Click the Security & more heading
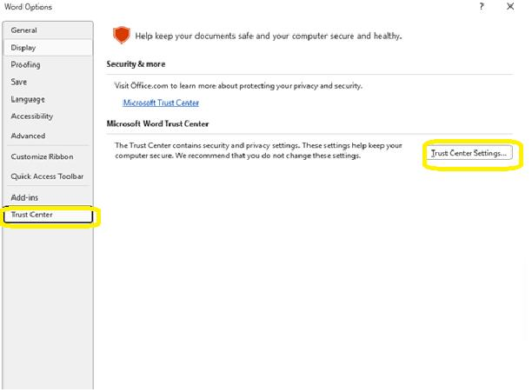532x392 pixels. 136,64
